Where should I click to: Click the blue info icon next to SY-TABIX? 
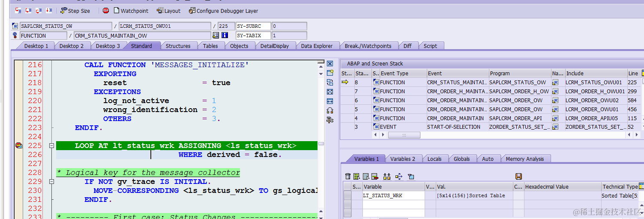[225, 36]
